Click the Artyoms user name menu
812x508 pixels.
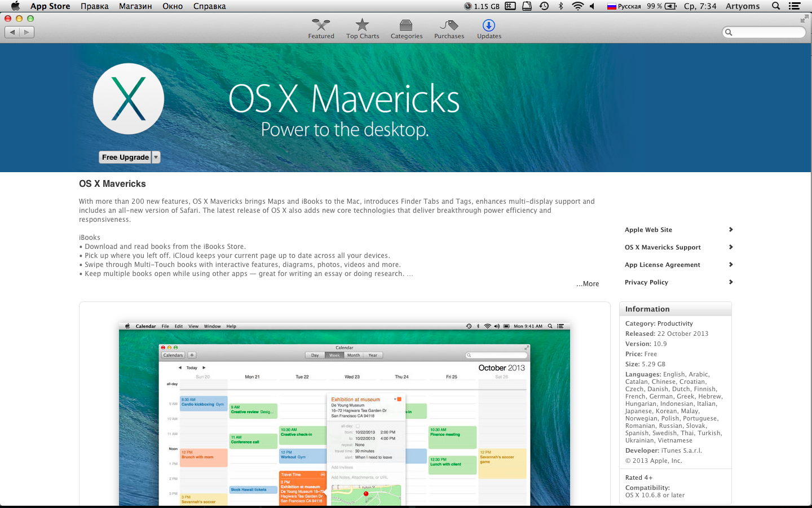[743, 6]
